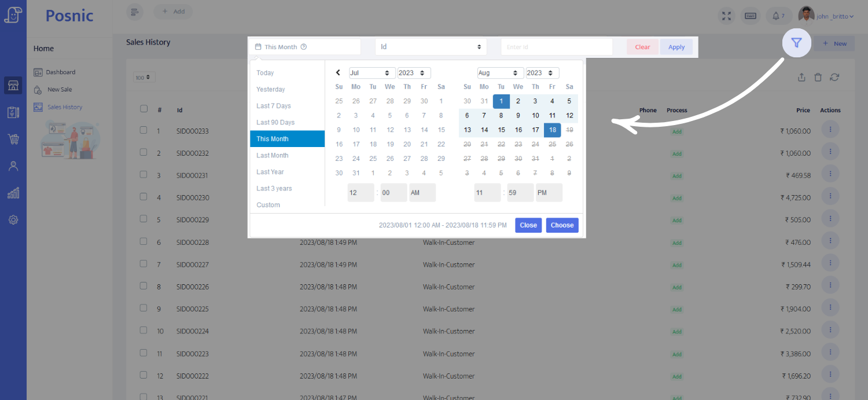Click the Enter Id input field
Screen dimensions: 868x400
coord(557,47)
